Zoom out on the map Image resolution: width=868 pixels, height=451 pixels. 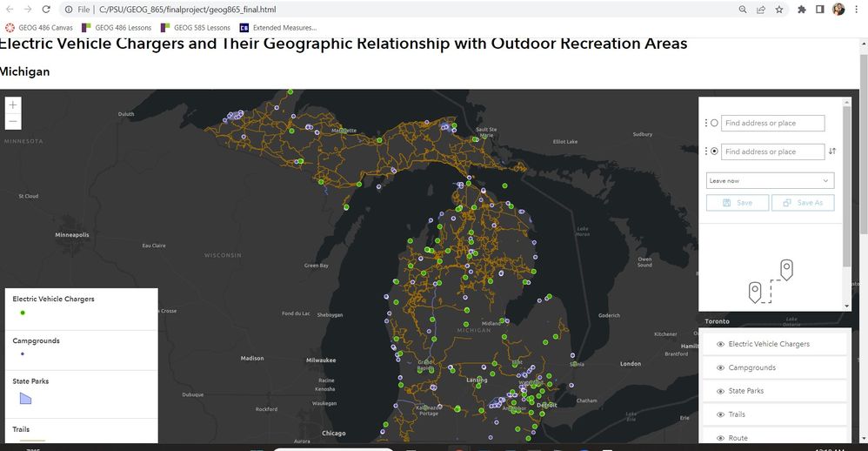[13, 121]
